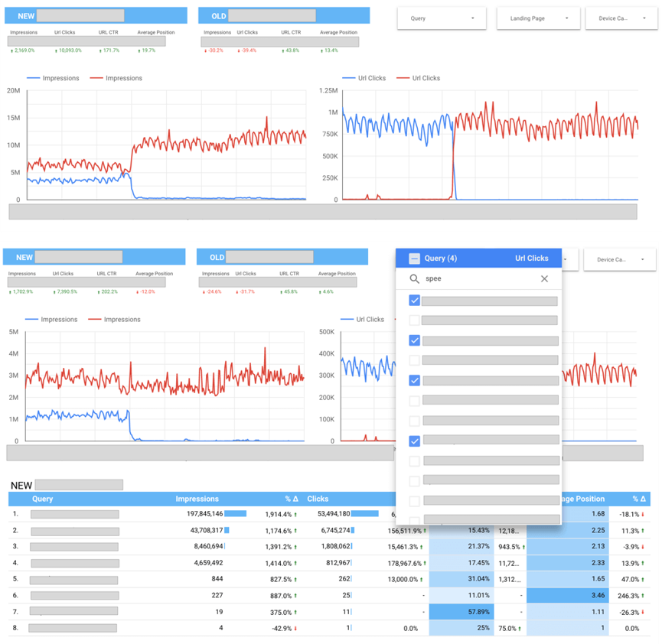Viewport: 662px width, 644px height.
Task: Click the magnifier icon in the query search
Action: 414,279
